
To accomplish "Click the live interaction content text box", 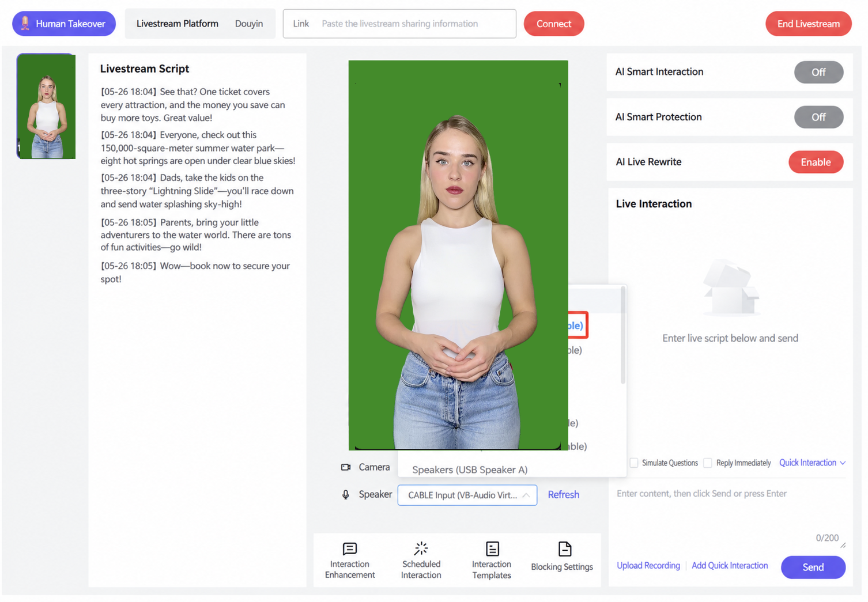I will 730,513.
